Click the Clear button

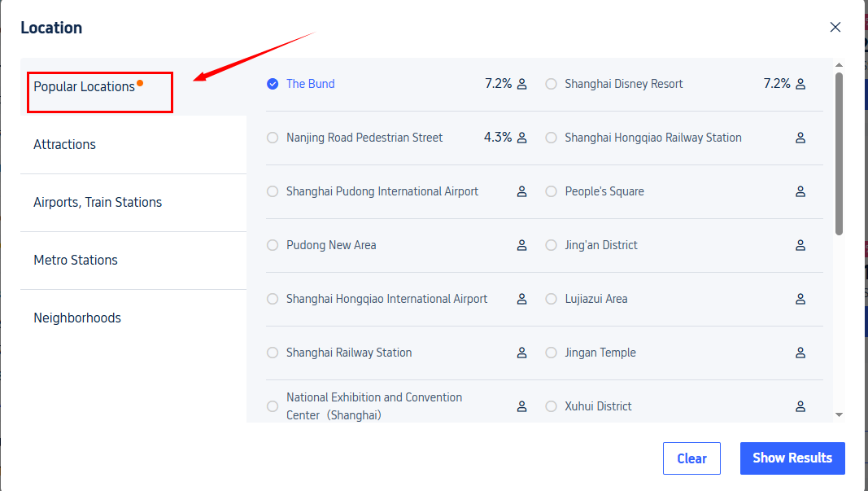(691, 458)
